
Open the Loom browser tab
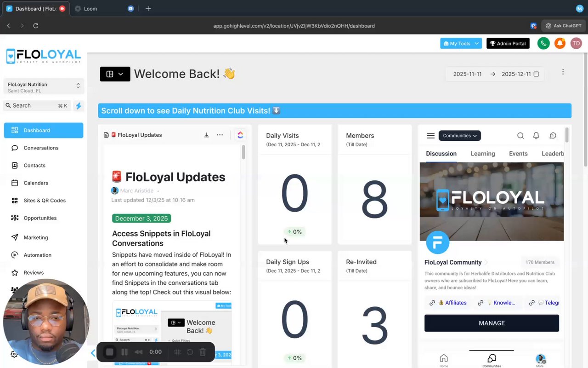(x=104, y=9)
